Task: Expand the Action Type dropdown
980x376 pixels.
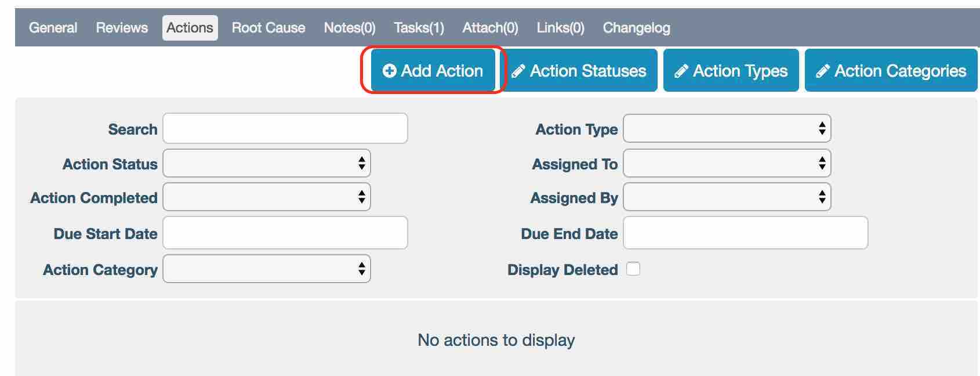Action: (x=727, y=129)
